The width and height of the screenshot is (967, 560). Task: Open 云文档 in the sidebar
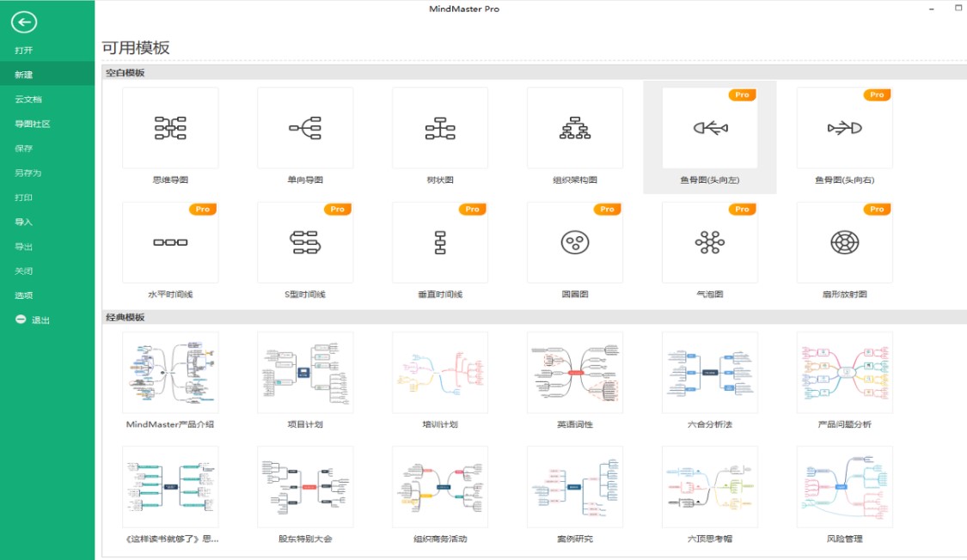pyautogui.click(x=28, y=99)
